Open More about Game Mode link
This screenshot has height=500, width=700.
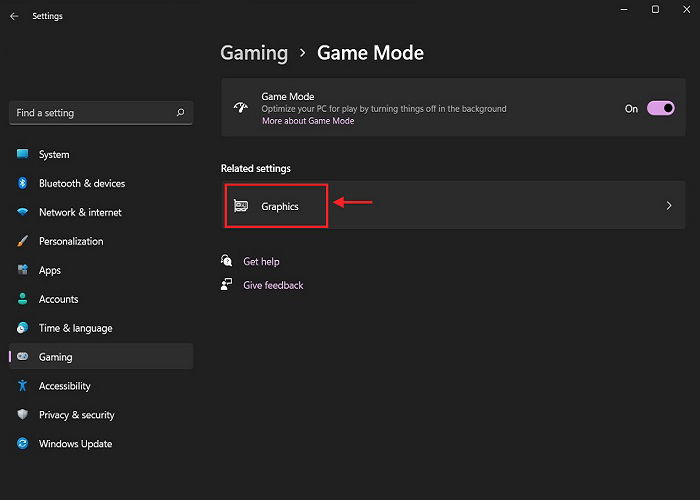[x=308, y=121]
